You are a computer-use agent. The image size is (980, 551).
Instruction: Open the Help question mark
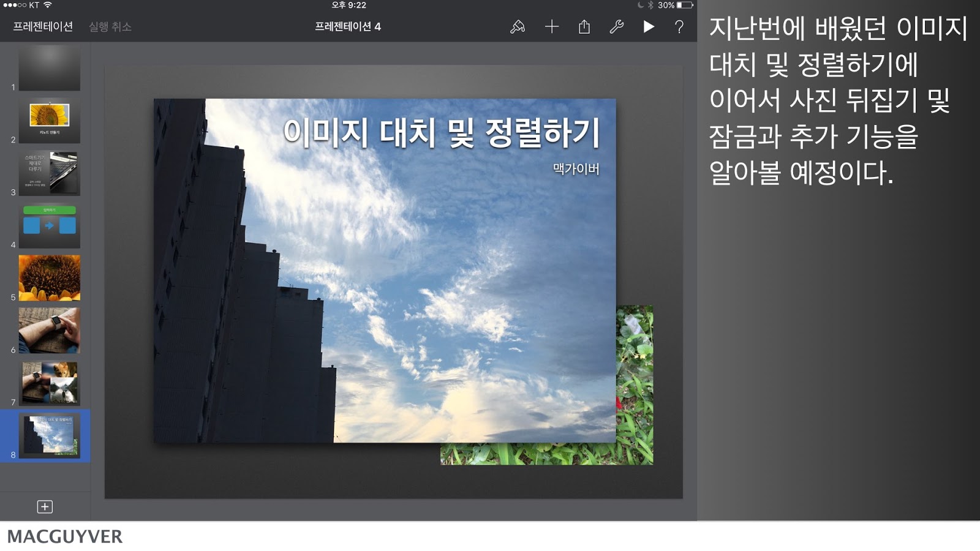(x=679, y=26)
